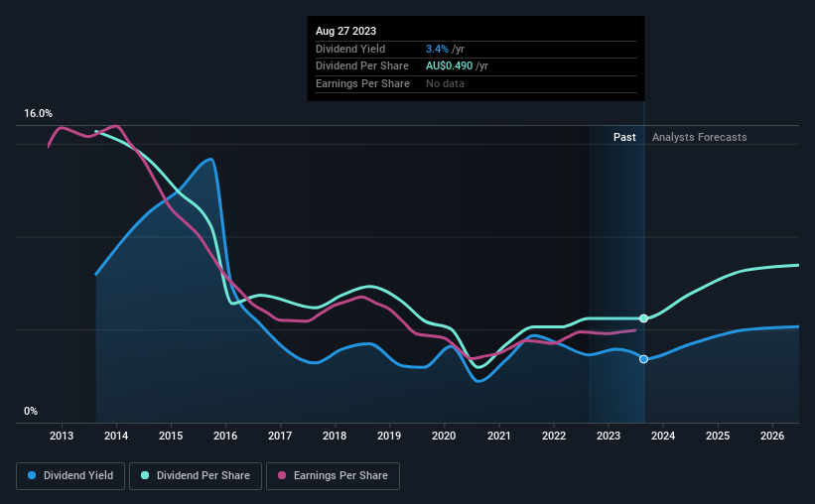This screenshot has width=815, height=504.
Task: Click the 16.0% y-axis label
Action: [38, 114]
